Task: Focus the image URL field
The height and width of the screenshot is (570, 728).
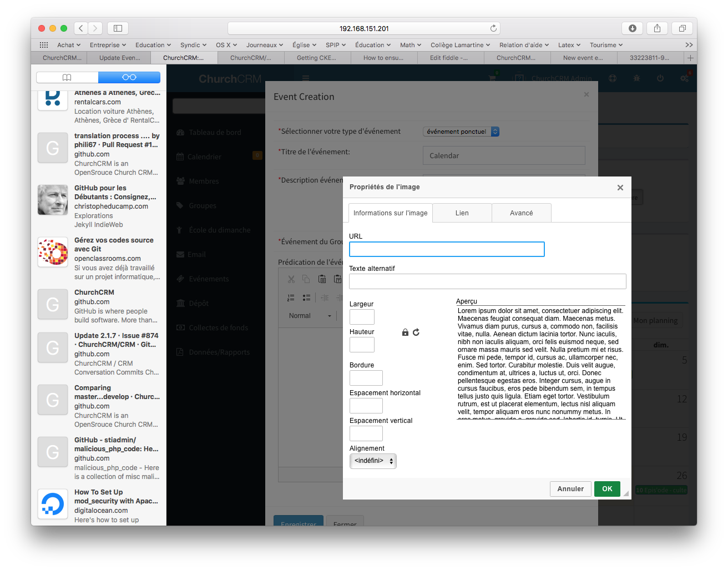Action: (447, 249)
